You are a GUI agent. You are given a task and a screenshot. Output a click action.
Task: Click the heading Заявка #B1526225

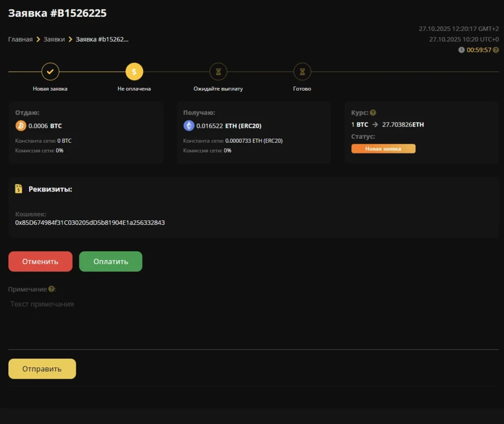(57, 13)
